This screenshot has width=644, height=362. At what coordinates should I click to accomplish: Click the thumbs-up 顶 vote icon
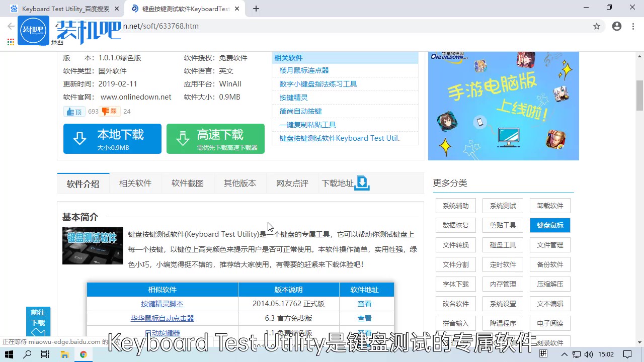pyautogui.click(x=74, y=112)
